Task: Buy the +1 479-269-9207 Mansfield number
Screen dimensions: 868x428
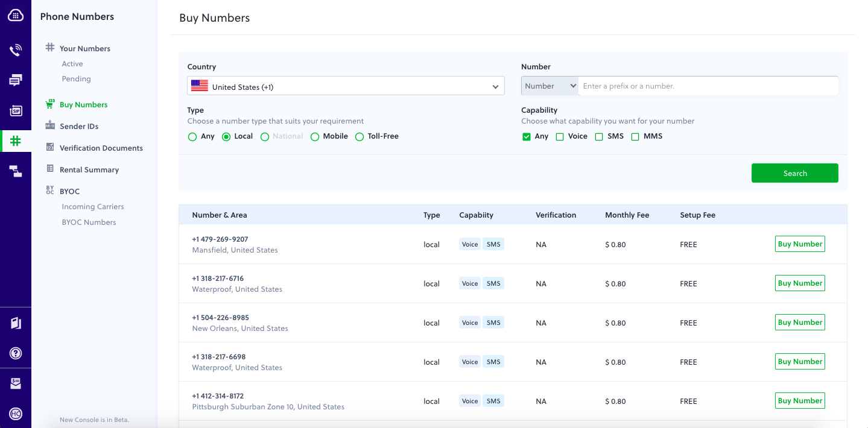Action: coord(799,244)
